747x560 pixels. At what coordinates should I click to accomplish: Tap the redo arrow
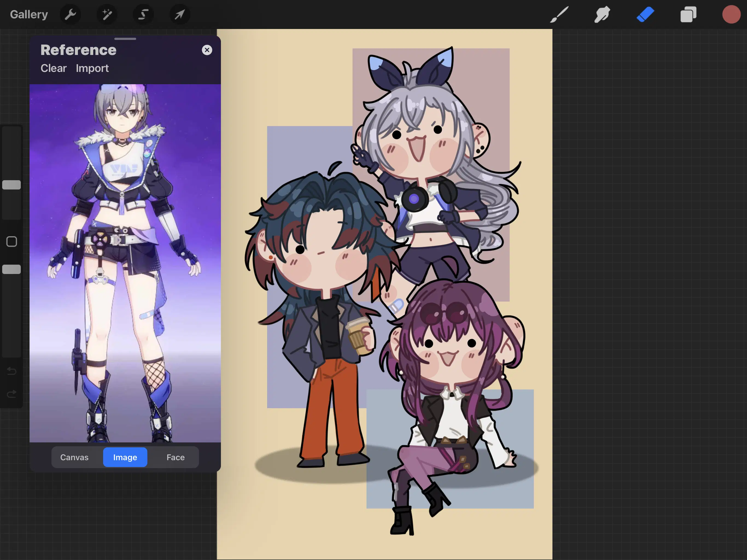click(11, 393)
